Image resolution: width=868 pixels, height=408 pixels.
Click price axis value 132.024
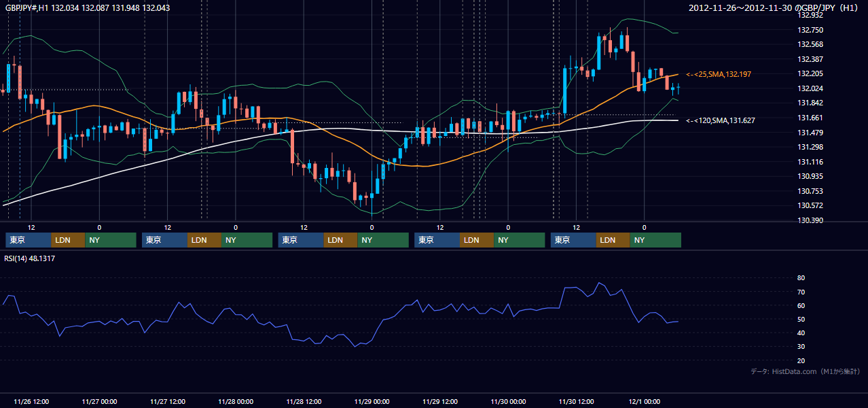click(x=810, y=88)
